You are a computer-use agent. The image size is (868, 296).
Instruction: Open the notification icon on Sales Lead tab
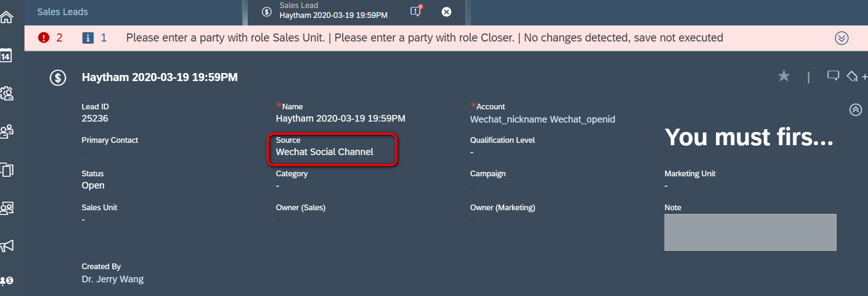pyautogui.click(x=416, y=11)
